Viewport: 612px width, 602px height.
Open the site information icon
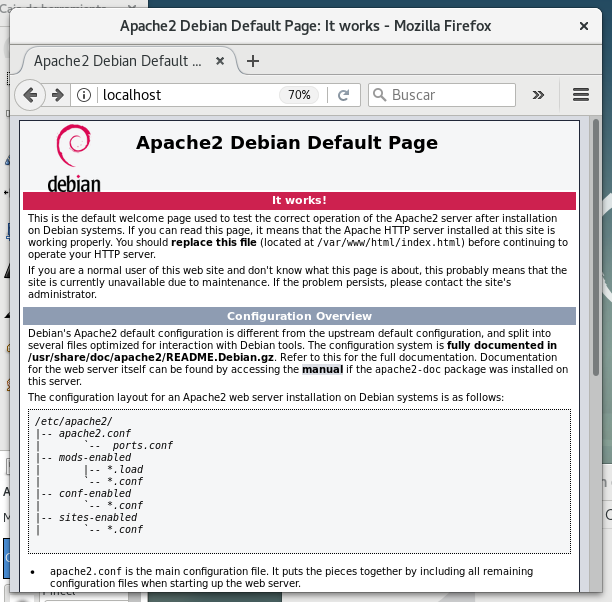[85, 95]
